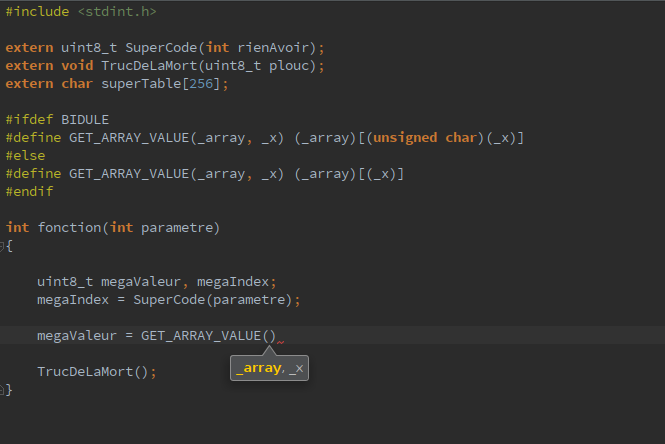Place cursor inside GET_ARRAY_VALUE() parentheses

pyautogui.click(x=269, y=336)
